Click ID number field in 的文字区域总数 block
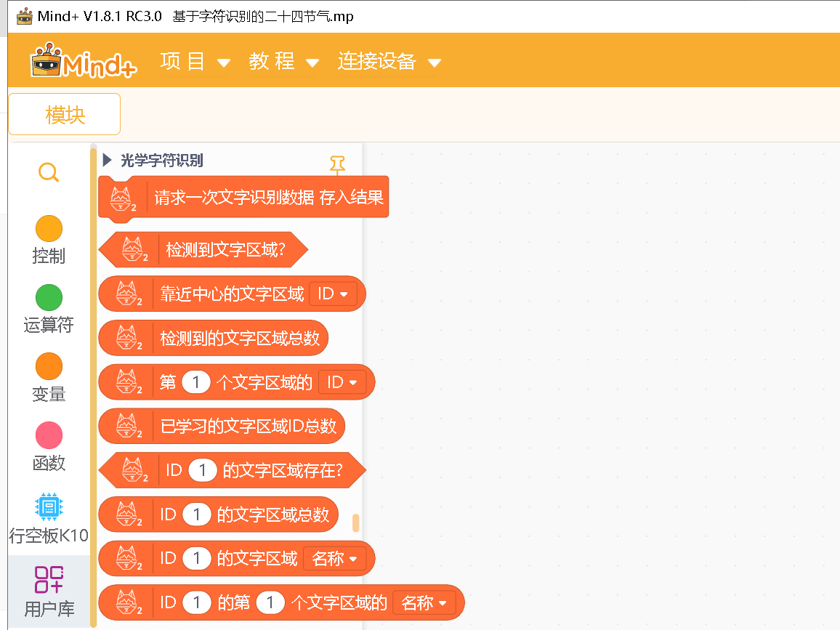The width and height of the screenshot is (840, 630). click(197, 514)
